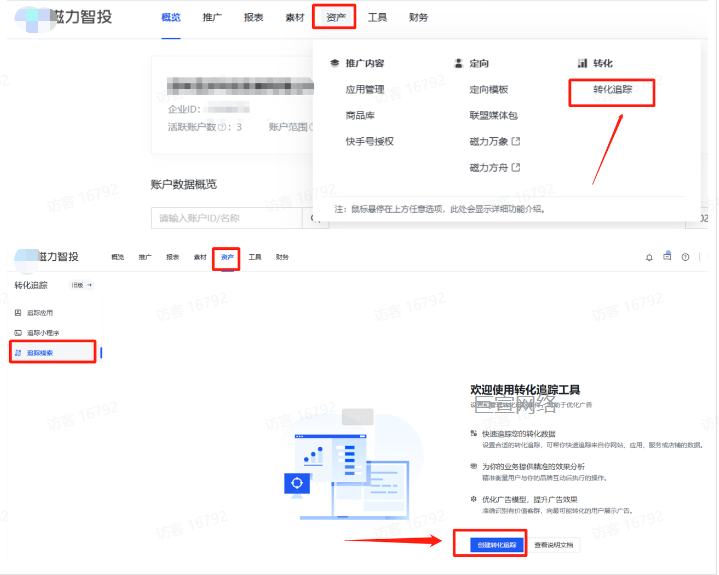
Task: Select 转化追踪 under the 转化 menu group
Action: [613, 89]
